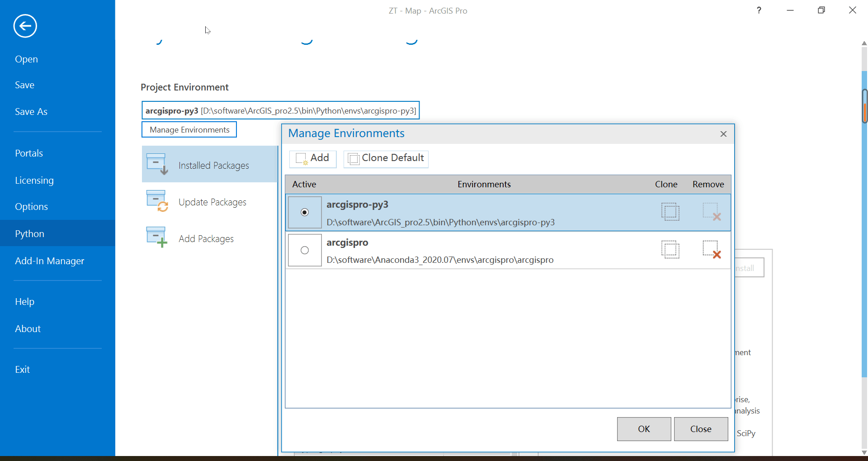Image resolution: width=868 pixels, height=461 pixels.
Task: Choose Save As in the sidebar
Action: click(31, 112)
